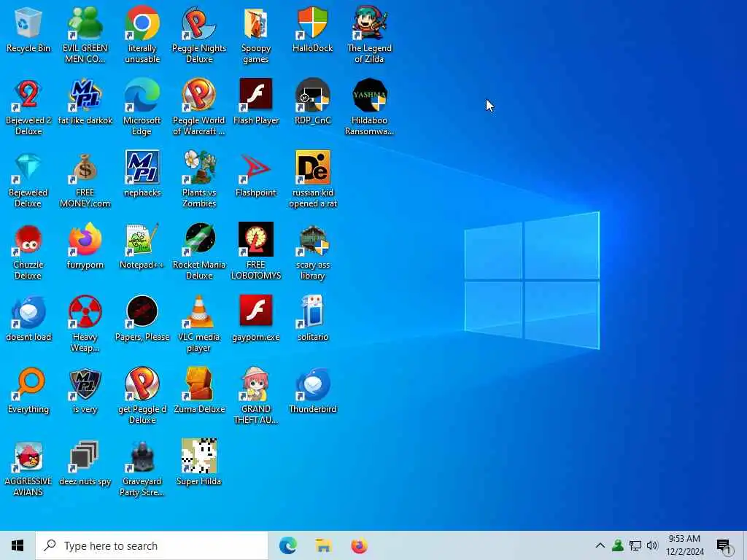Select the 'deez nuts spy' icon
Screen dimensions: 747x560
pyautogui.click(x=85, y=462)
